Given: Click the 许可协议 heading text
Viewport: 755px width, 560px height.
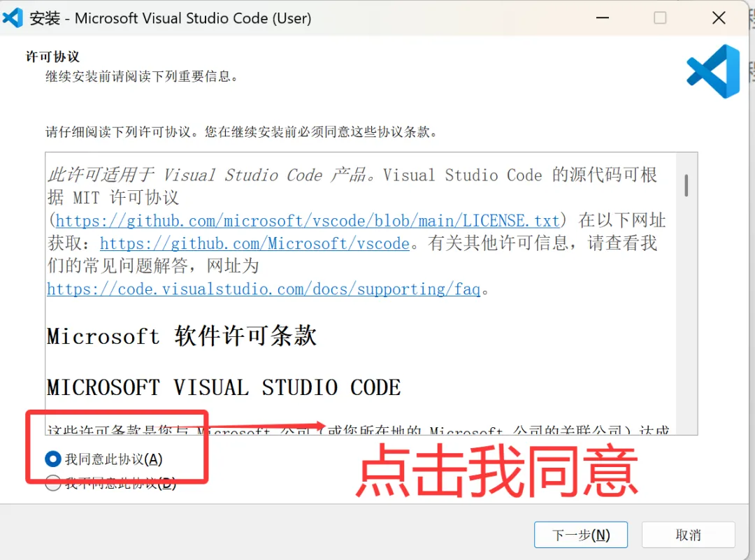Looking at the screenshot, I should 52,57.
